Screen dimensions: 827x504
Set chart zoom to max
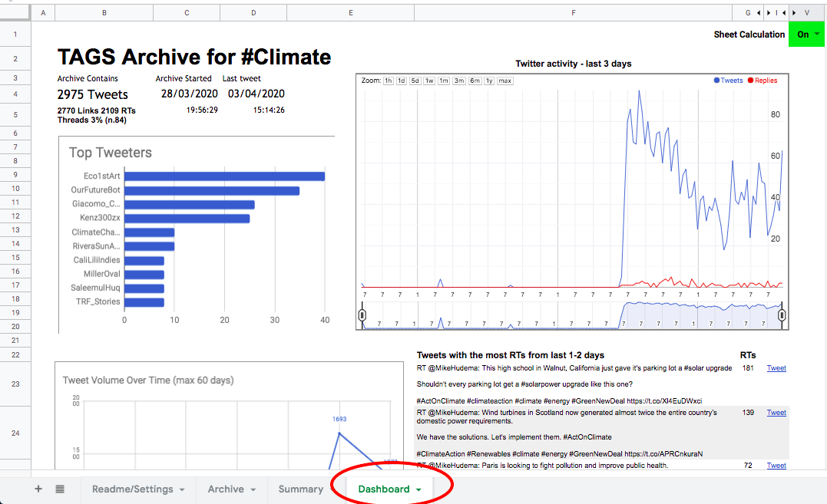click(x=504, y=81)
